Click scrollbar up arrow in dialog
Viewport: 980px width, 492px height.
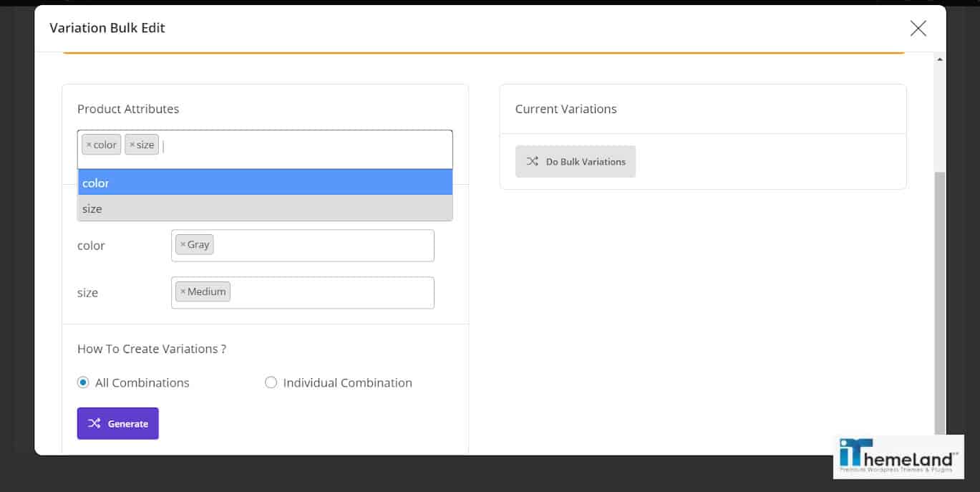pos(940,59)
